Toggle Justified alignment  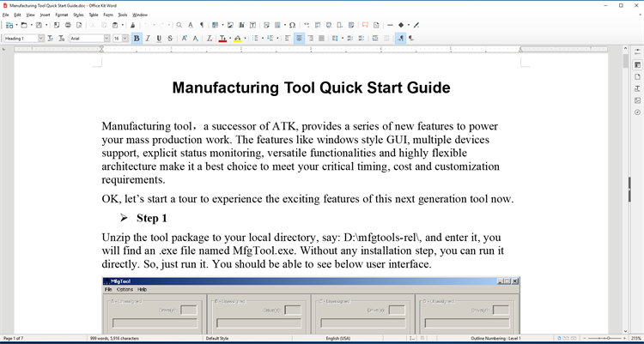click(x=322, y=39)
